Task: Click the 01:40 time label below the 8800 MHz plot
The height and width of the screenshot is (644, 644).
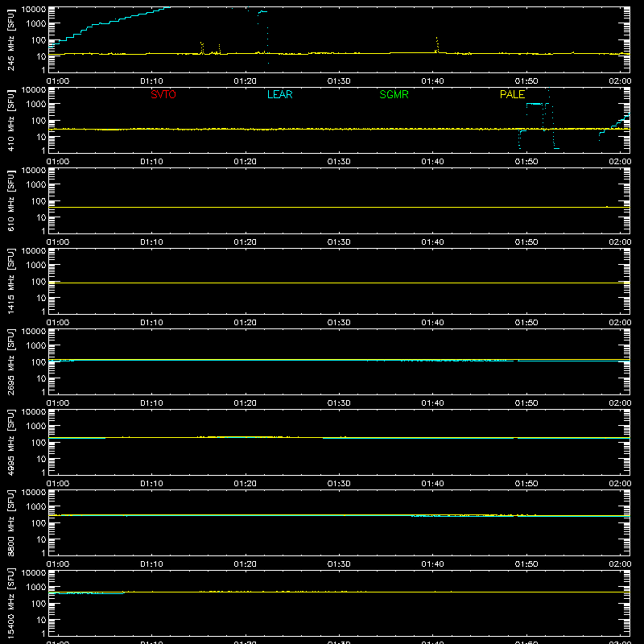Action: (432, 564)
